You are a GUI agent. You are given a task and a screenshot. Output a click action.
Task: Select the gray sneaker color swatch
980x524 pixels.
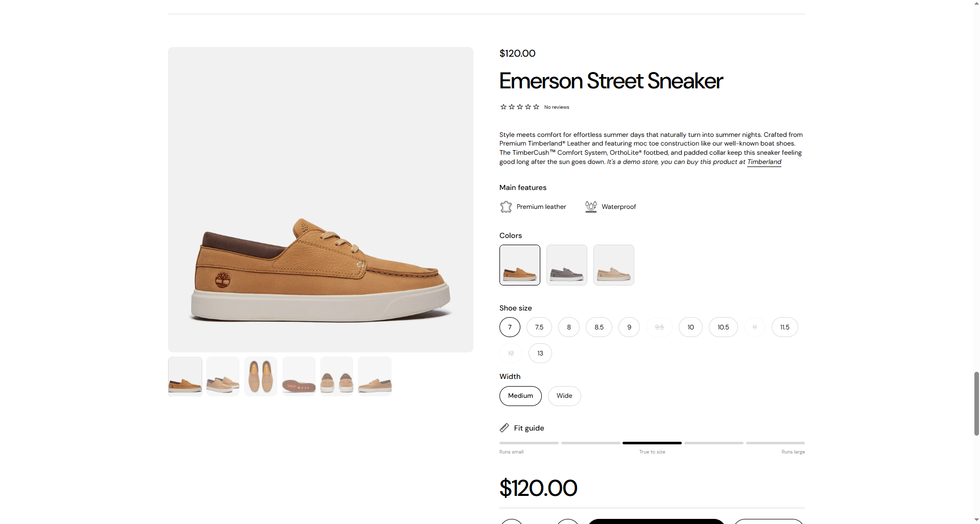[566, 265]
